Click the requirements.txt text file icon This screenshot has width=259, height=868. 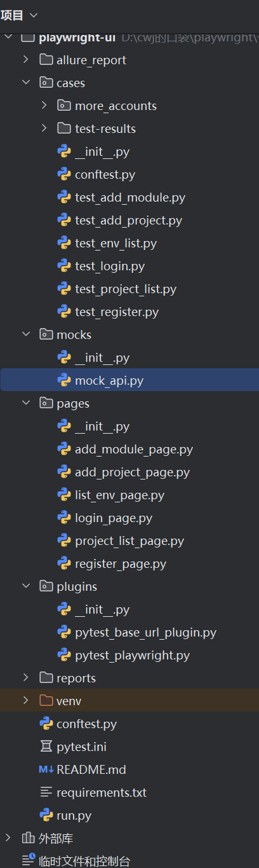coord(46,792)
